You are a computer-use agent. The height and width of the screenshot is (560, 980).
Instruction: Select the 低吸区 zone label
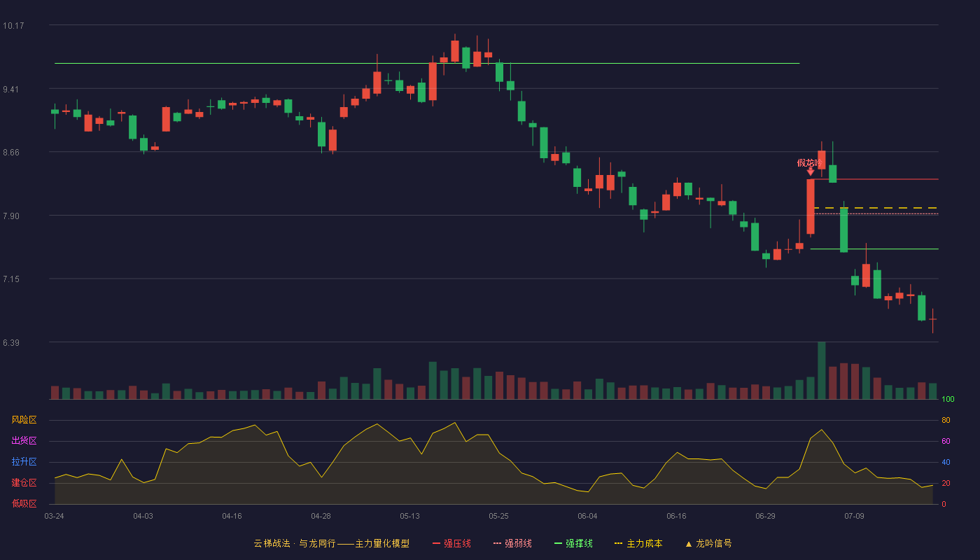pos(24,503)
